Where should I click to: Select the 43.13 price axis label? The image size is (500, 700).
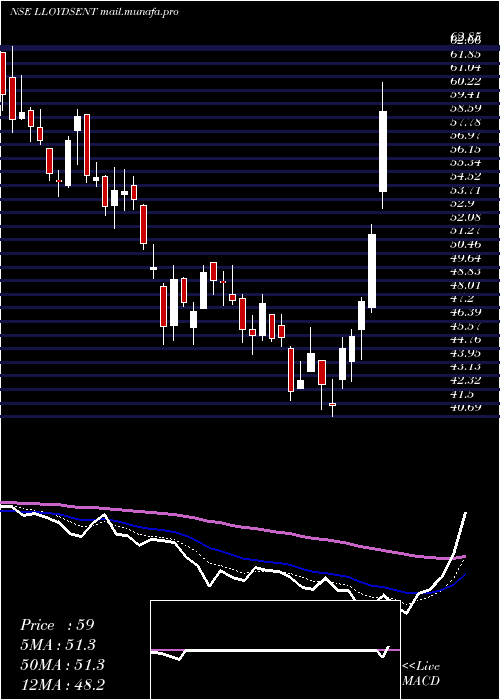466,367
